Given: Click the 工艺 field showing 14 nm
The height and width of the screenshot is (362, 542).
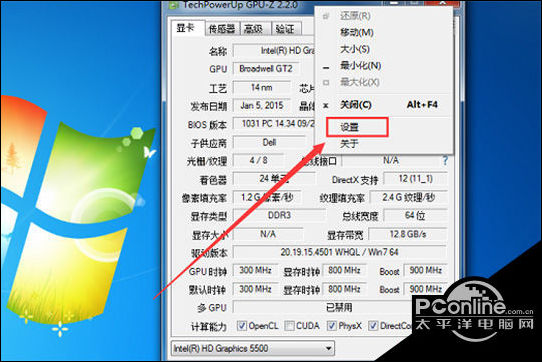Looking at the screenshot, I should (262, 87).
